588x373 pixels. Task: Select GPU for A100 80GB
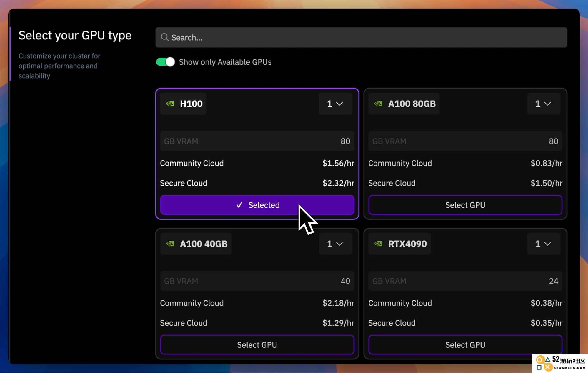465,205
